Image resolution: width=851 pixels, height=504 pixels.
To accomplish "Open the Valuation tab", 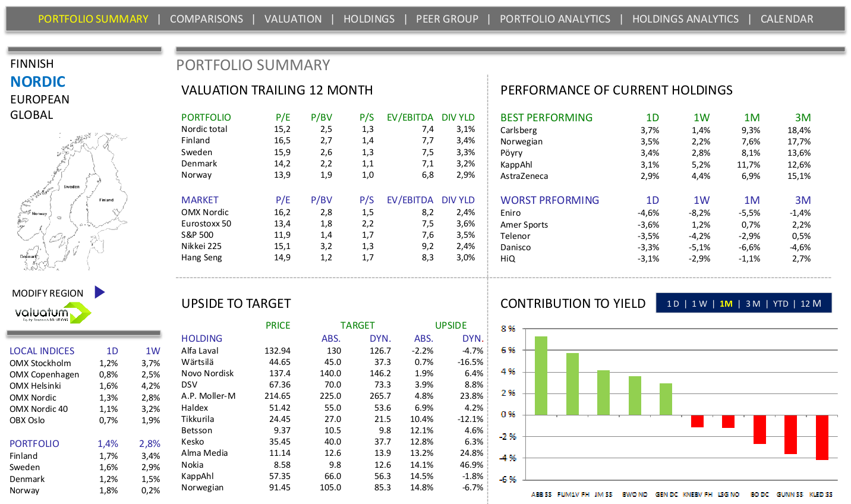I will pos(293,19).
